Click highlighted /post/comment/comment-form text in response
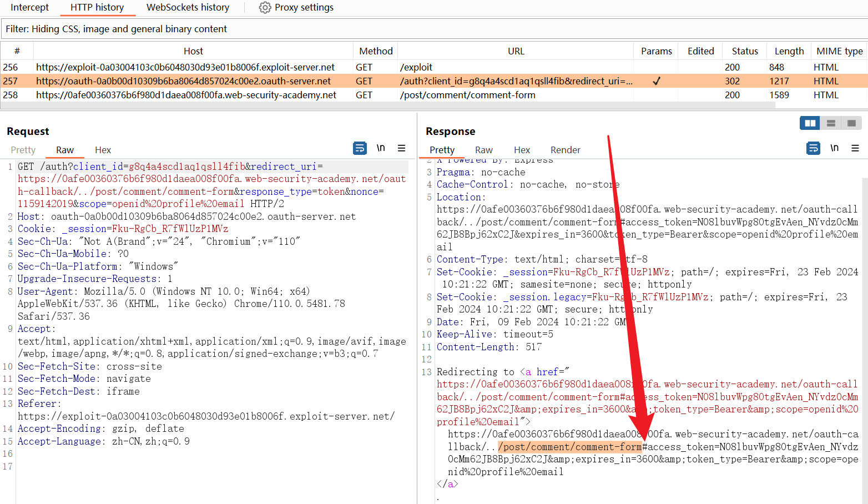The width and height of the screenshot is (868, 504). click(570, 447)
